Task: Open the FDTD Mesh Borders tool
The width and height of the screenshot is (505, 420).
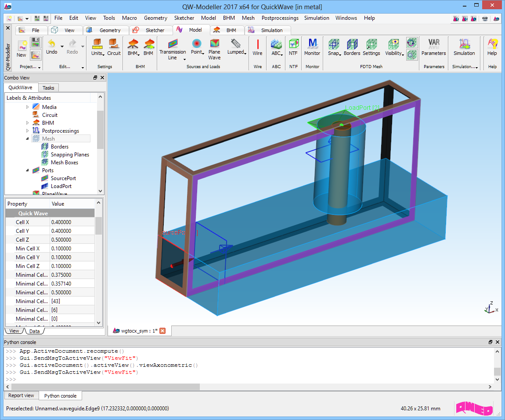Action: click(x=352, y=47)
